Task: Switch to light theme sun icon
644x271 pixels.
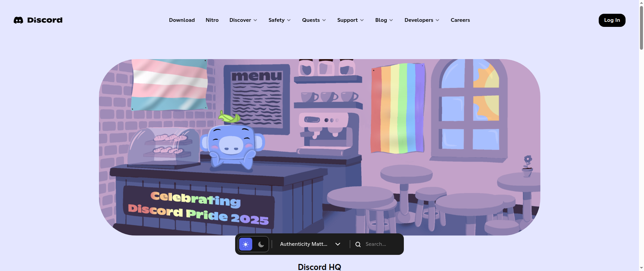Action: (246, 244)
